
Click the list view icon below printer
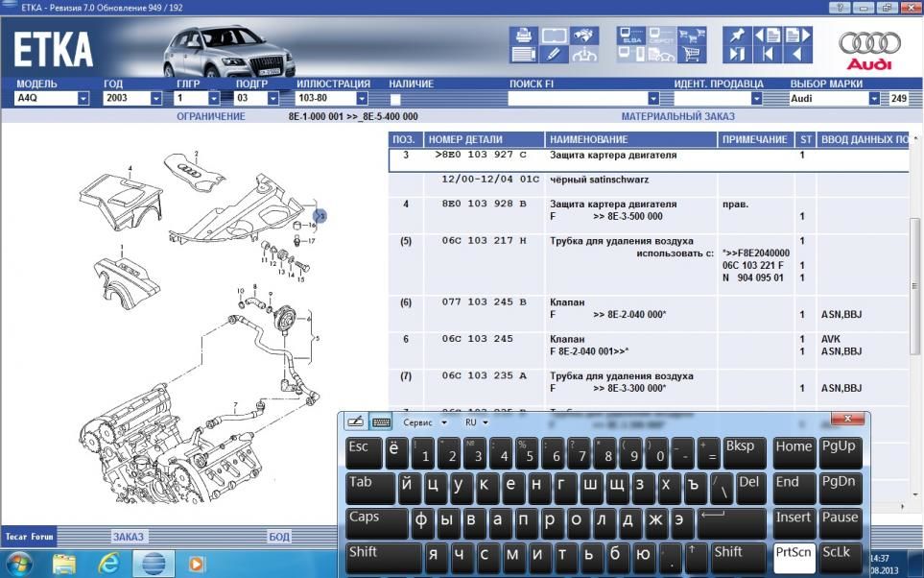click(x=523, y=55)
